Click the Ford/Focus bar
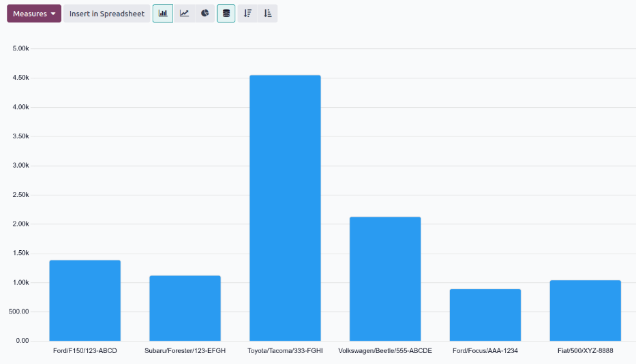636x364 pixels. (x=485, y=315)
